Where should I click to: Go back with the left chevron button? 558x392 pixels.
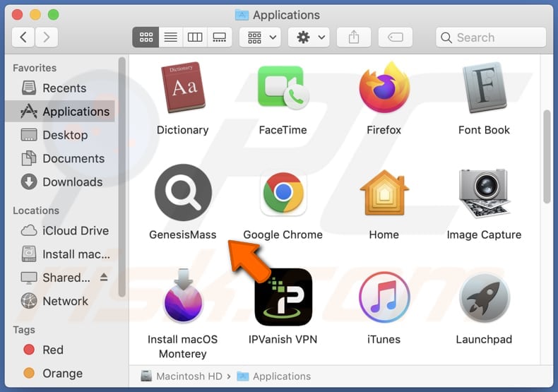[x=23, y=37]
